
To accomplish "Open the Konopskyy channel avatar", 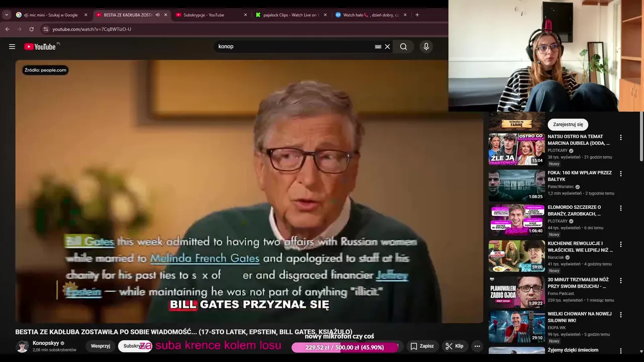I will pyautogui.click(x=22, y=346).
